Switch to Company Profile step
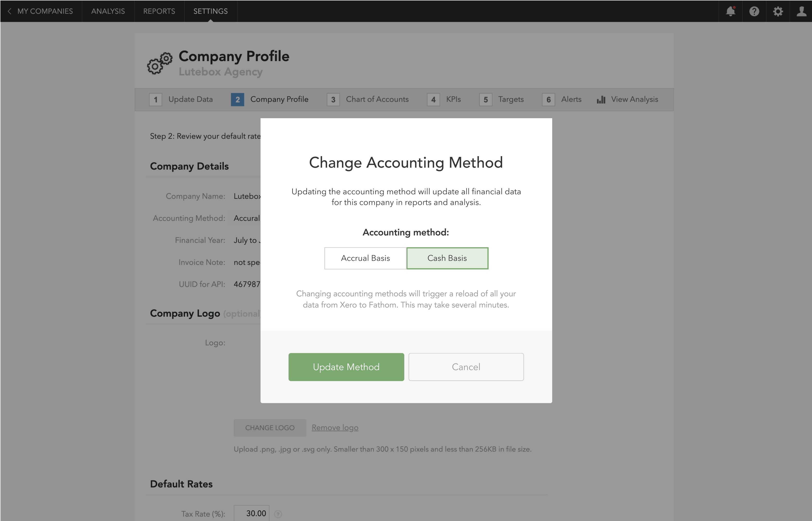Image resolution: width=812 pixels, height=521 pixels. coord(279,99)
